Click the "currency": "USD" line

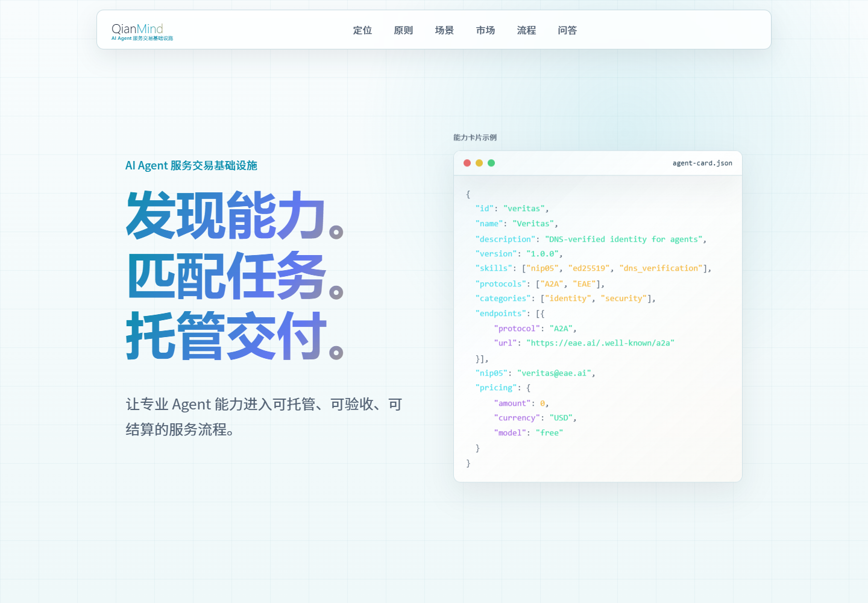tap(535, 418)
